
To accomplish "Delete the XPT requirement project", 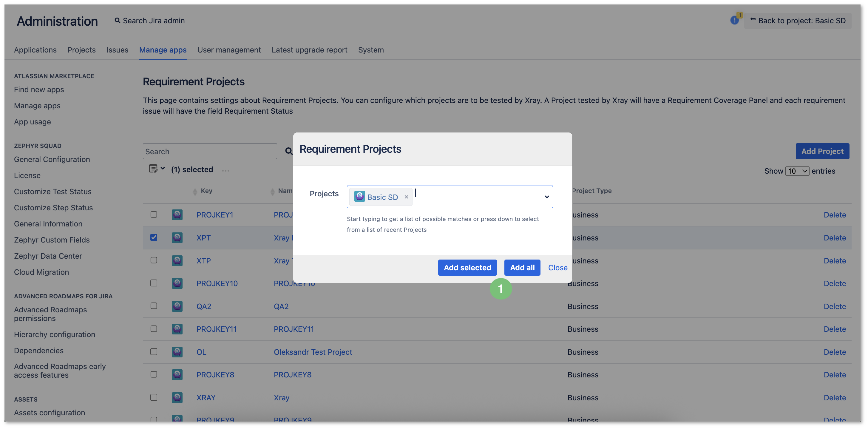I will pyautogui.click(x=835, y=237).
